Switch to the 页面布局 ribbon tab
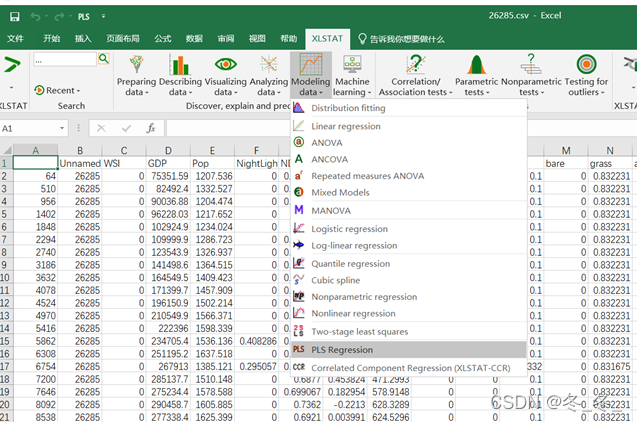The height and width of the screenshot is (422, 637). pos(123,39)
